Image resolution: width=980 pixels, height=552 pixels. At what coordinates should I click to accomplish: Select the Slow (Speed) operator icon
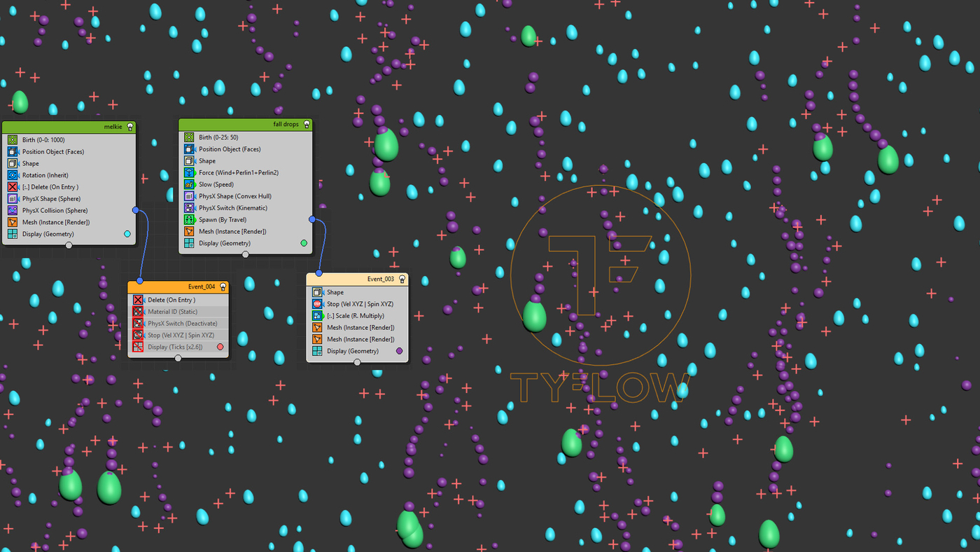[x=189, y=184]
